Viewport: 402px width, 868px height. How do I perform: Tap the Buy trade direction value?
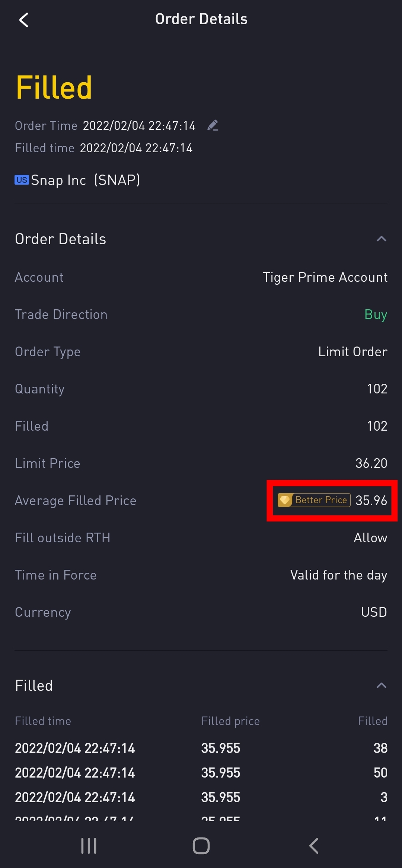pyautogui.click(x=376, y=315)
